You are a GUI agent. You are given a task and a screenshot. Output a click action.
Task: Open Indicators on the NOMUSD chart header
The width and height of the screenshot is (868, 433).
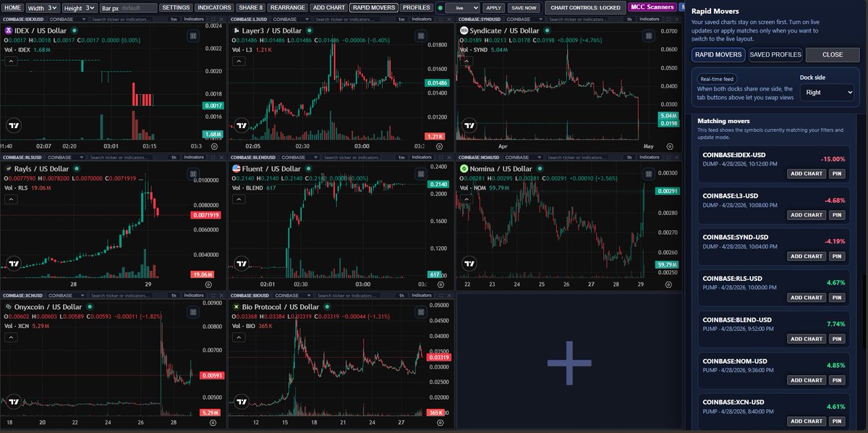[x=650, y=156]
